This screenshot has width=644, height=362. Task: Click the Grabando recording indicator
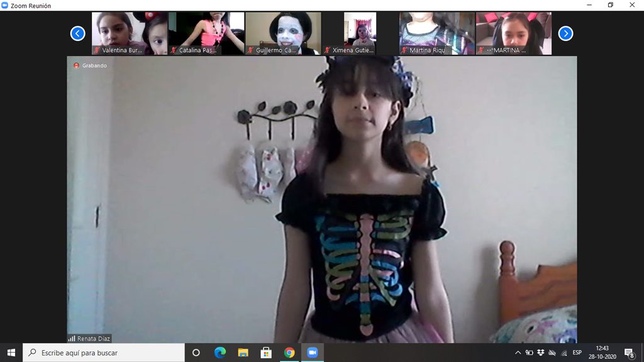(91, 65)
